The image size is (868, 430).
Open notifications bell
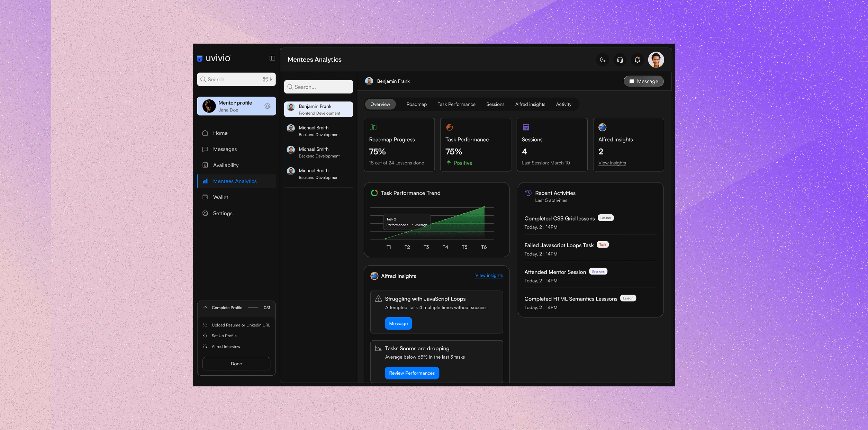(x=637, y=60)
